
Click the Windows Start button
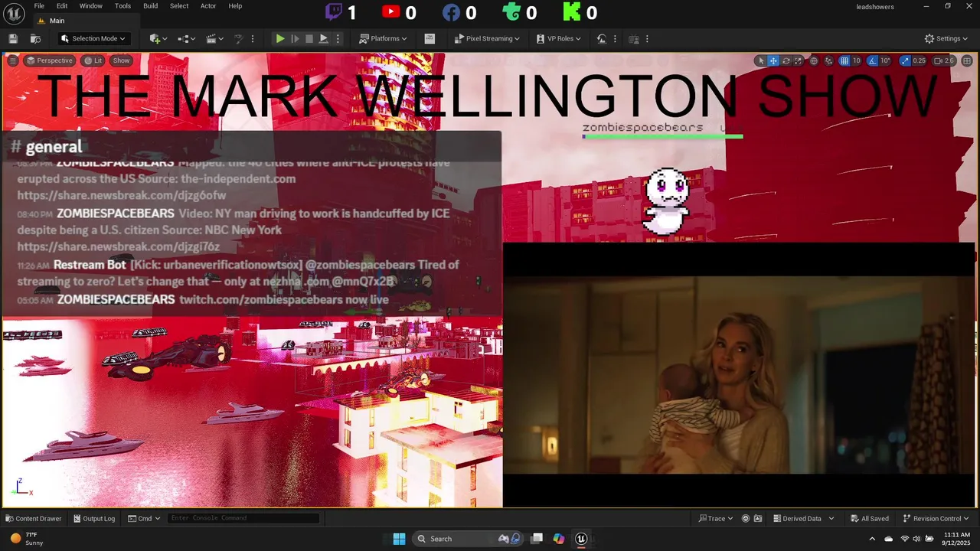tap(399, 539)
